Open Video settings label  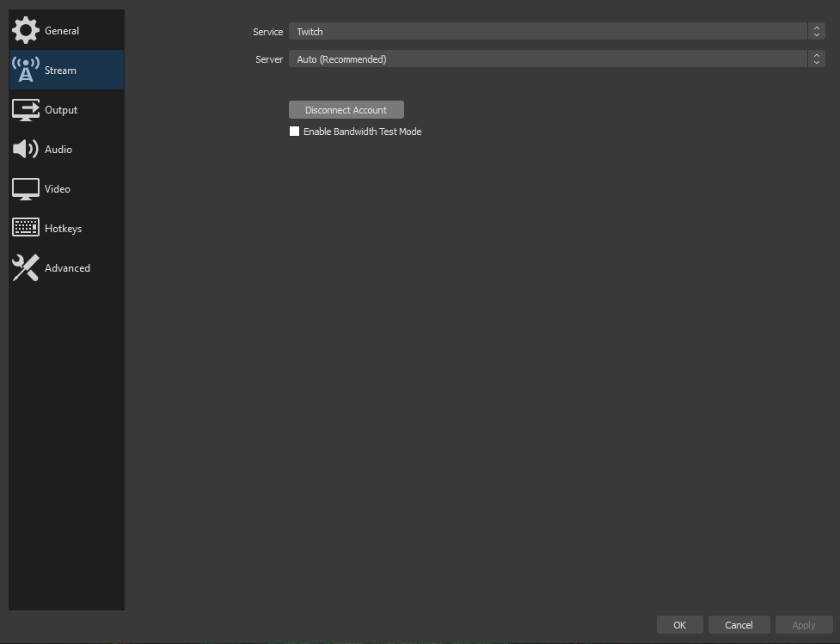[x=58, y=189]
